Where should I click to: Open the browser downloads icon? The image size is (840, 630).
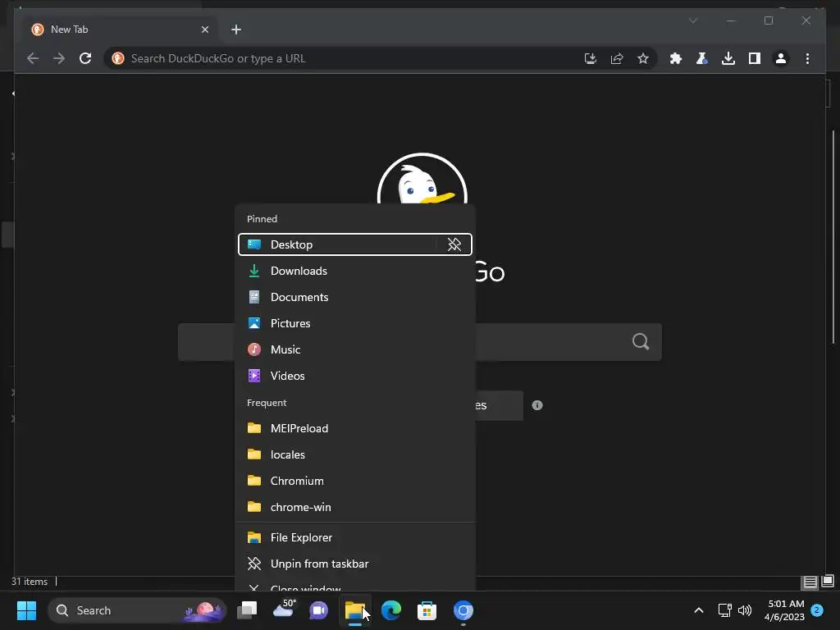tap(728, 58)
